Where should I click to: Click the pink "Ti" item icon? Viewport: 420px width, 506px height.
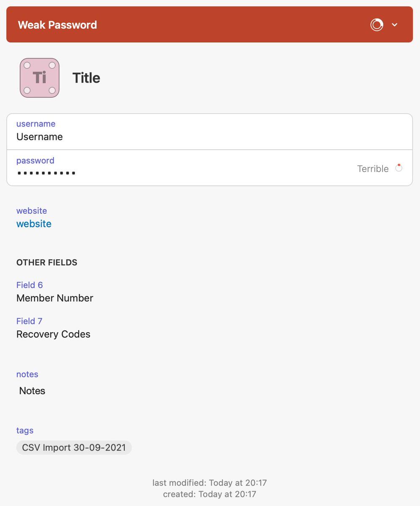(40, 78)
